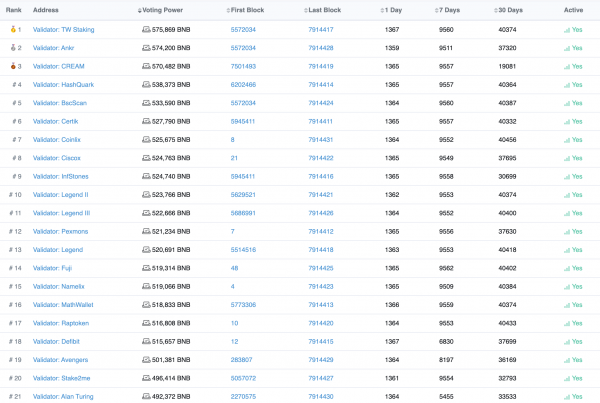This screenshot has height=403, width=600.
Task: Click the active bars icon in Fuji row
Action: tap(567, 269)
